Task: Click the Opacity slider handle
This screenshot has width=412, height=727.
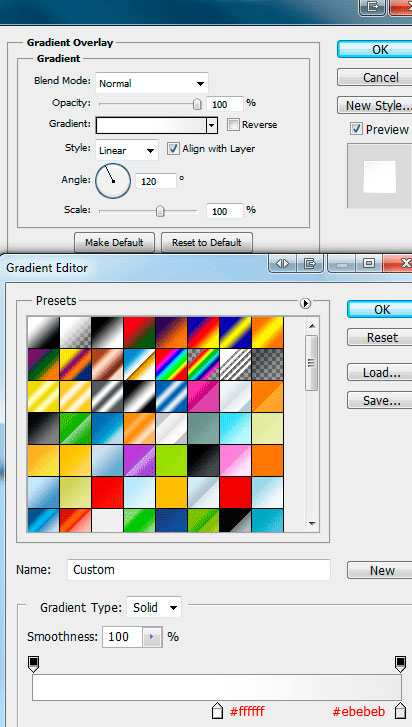Action: click(197, 104)
